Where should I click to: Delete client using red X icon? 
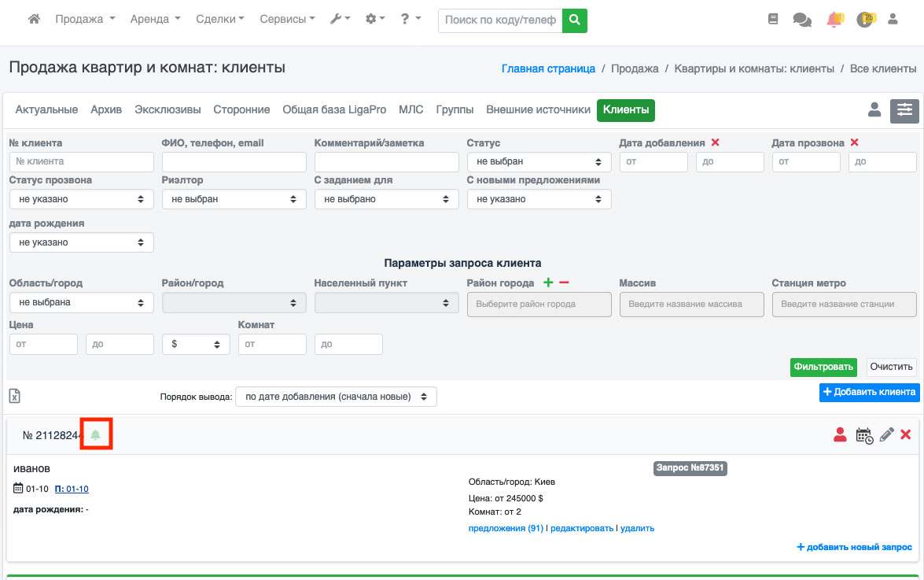click(x=906, y=434)
